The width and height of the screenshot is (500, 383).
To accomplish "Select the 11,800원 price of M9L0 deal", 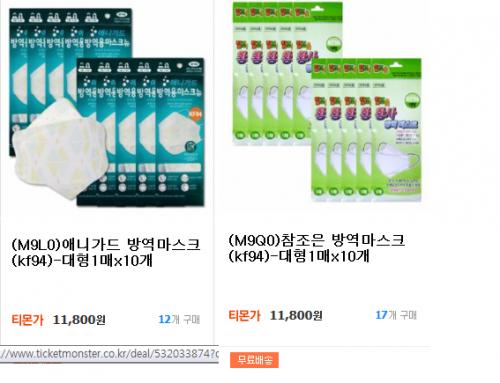I will (79, 320).
